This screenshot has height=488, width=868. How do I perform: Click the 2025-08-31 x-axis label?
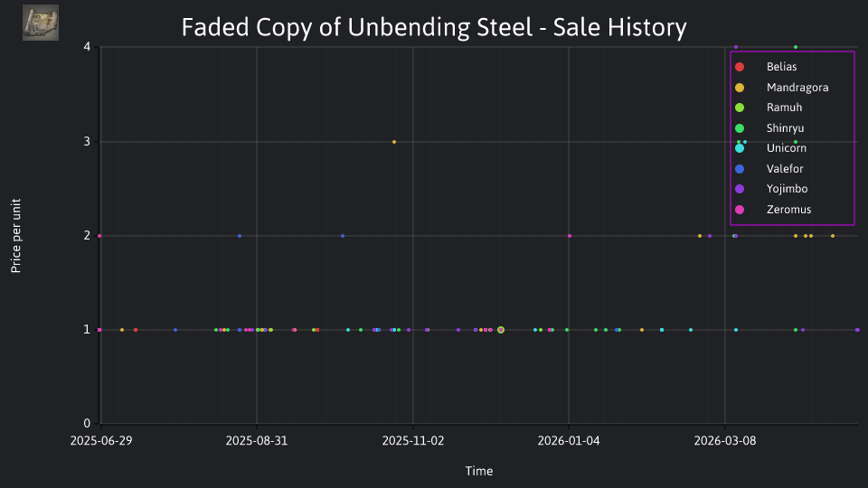[x=256, y=441]
